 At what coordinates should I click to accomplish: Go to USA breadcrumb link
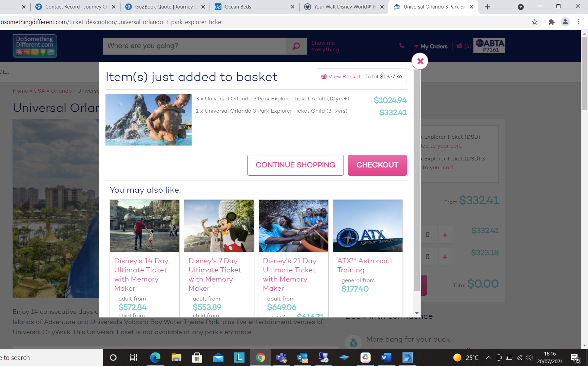pyautogui.click(x=39, y=91)
